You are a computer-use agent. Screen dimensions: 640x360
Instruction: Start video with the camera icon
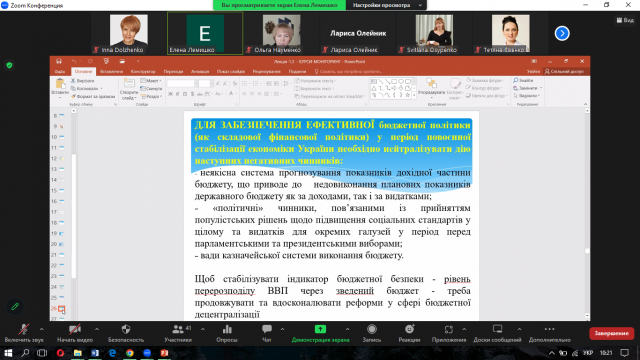(x=75, y=329)
